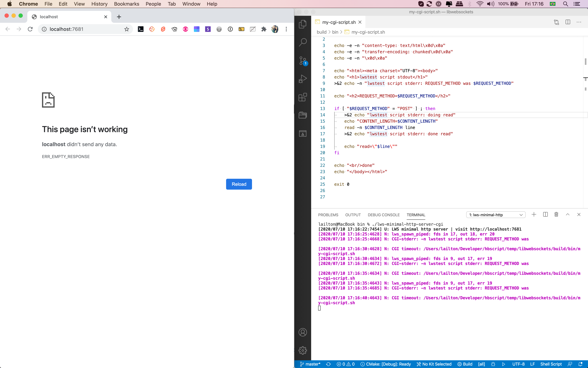588x368 pixels.
Task: Open the VS Code Explorer view
Action: [303, 24]
